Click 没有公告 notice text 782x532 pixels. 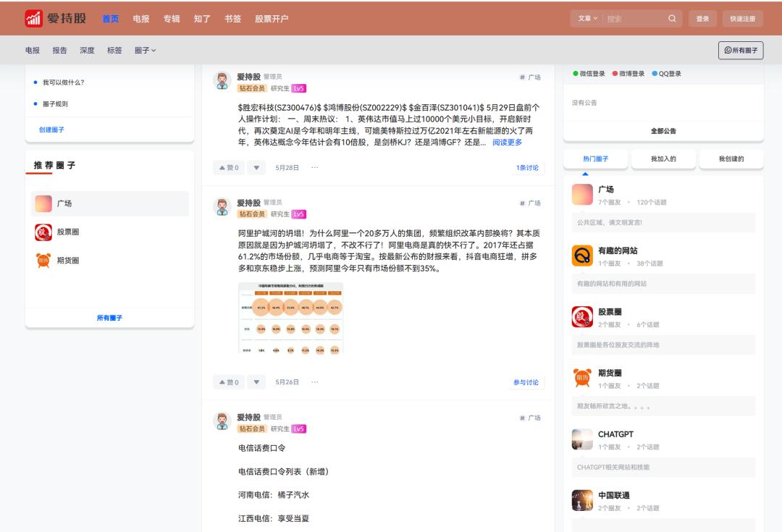click(x=584, y=103)
